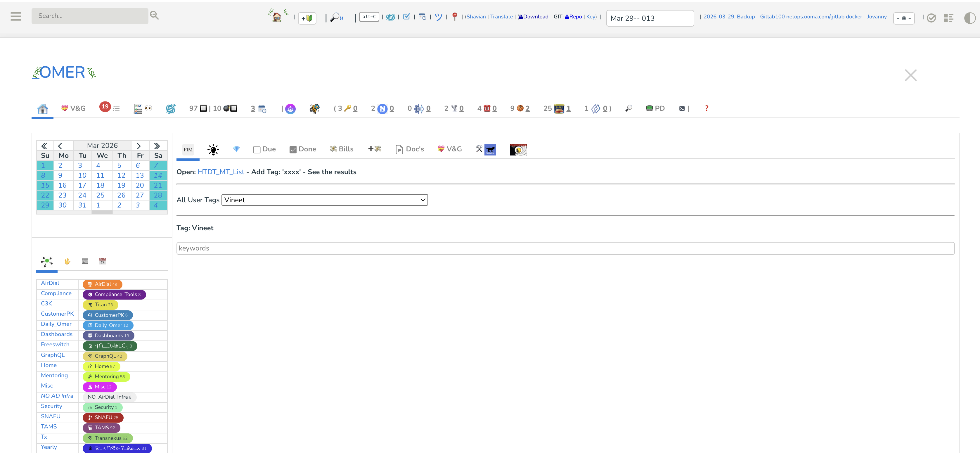Open the HTDT_MT_List link
Viewport: 980px width, 453px height.
(221, 172)
